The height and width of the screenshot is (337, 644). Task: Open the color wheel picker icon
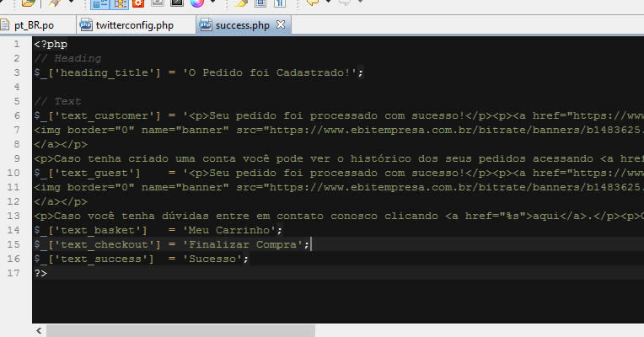point(197,3)
